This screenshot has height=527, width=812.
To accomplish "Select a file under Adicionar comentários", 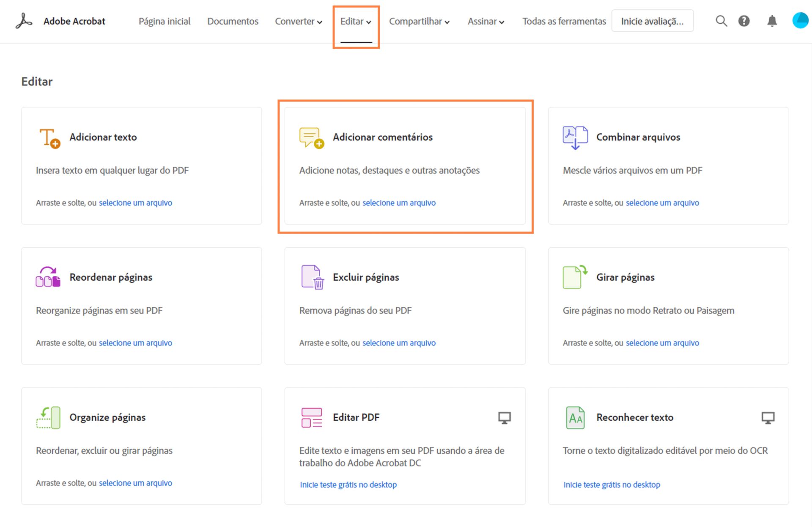I will pos(399,203).
